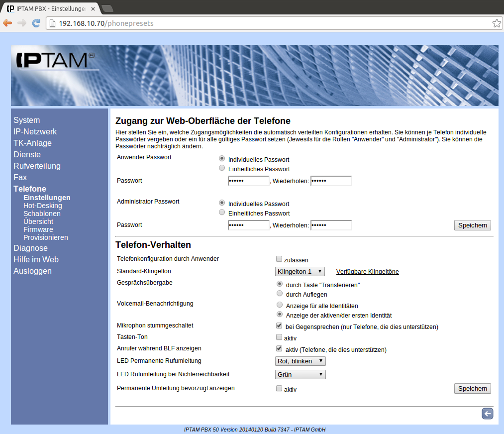504x434 pixels.
Task: Close the IPTAM PBX browser tab
Action: 93,9
